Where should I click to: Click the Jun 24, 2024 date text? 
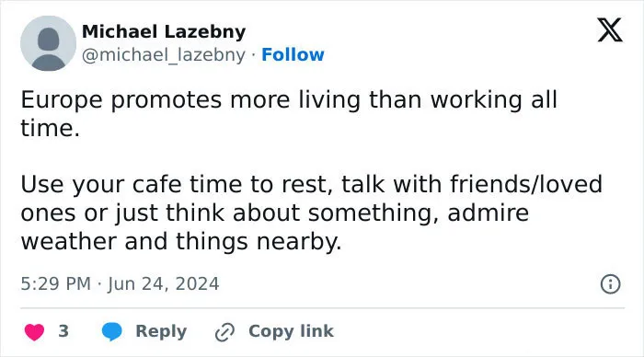pyautogui.click(x=163, y=284)
